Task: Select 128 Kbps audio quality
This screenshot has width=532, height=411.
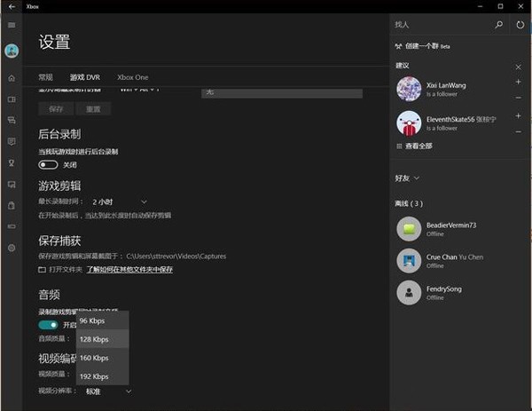Action: 103,339
